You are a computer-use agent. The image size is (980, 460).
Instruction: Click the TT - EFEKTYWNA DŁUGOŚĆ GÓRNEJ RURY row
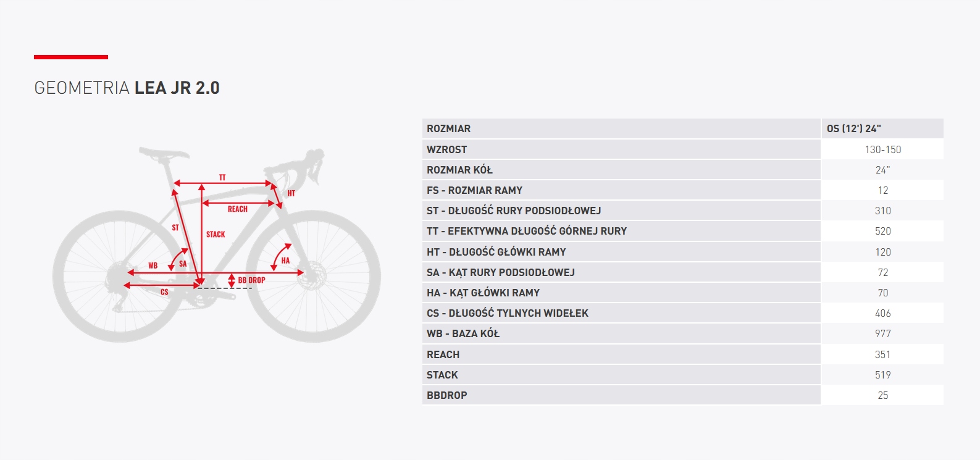527,231
